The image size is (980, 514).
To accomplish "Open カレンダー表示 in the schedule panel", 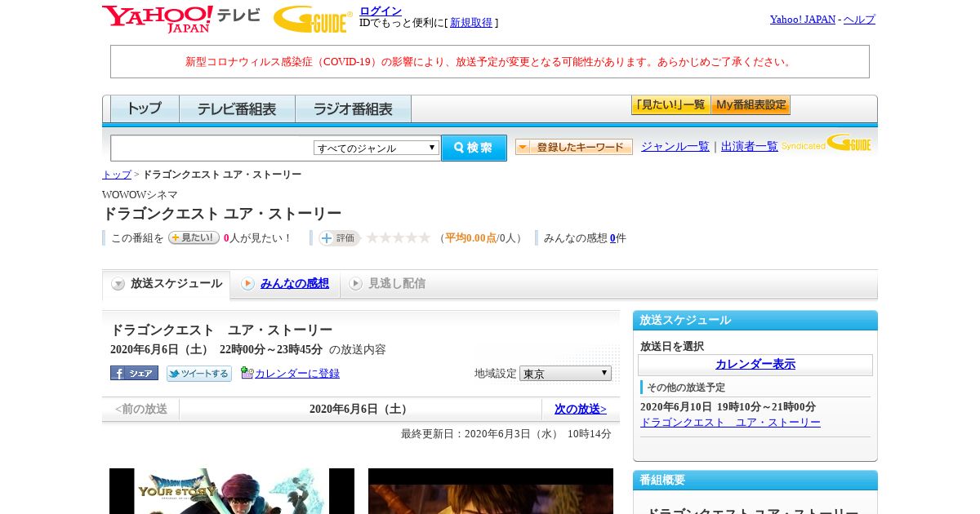I will [x=755, y=364].
